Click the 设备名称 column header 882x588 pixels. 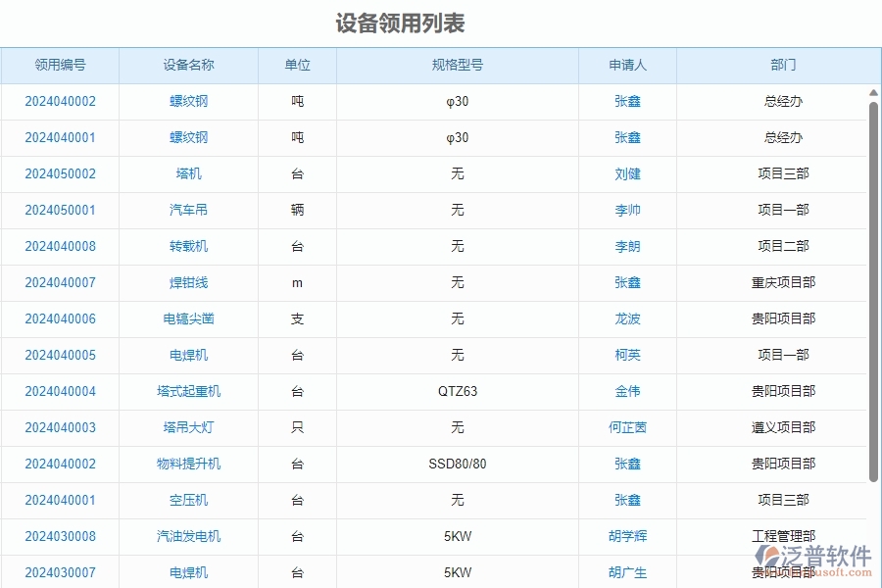pos(187,65)
